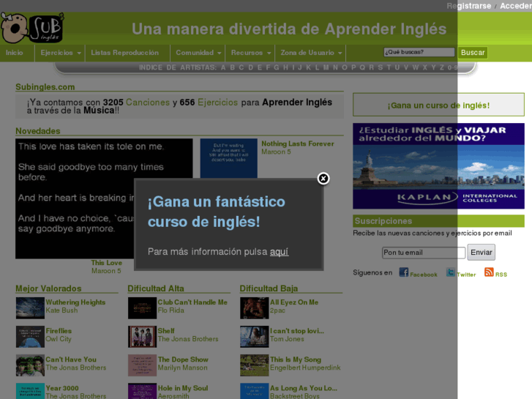Focus the ¿Qué buscas? search field
This screenshot has width=532, height=399.
(419, 52)
